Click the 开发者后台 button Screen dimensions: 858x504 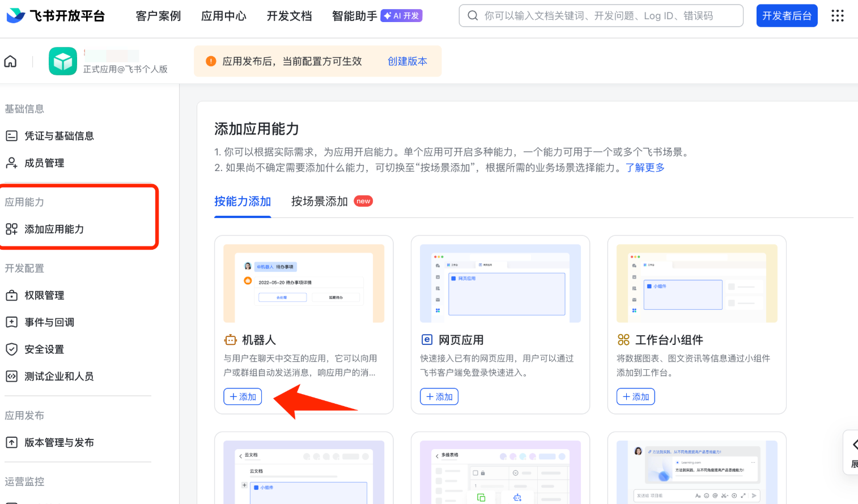click(x=787, y=16)
